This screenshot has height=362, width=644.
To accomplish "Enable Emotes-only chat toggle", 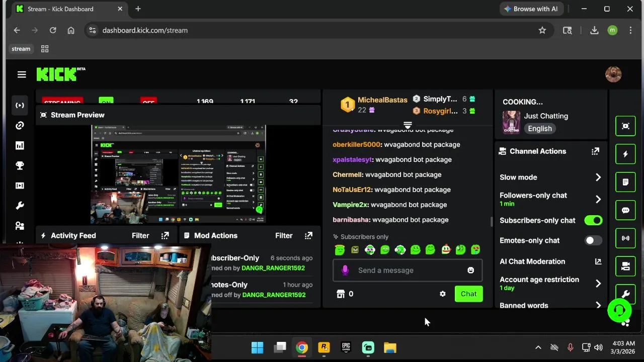I will click(x=593, y=240).
